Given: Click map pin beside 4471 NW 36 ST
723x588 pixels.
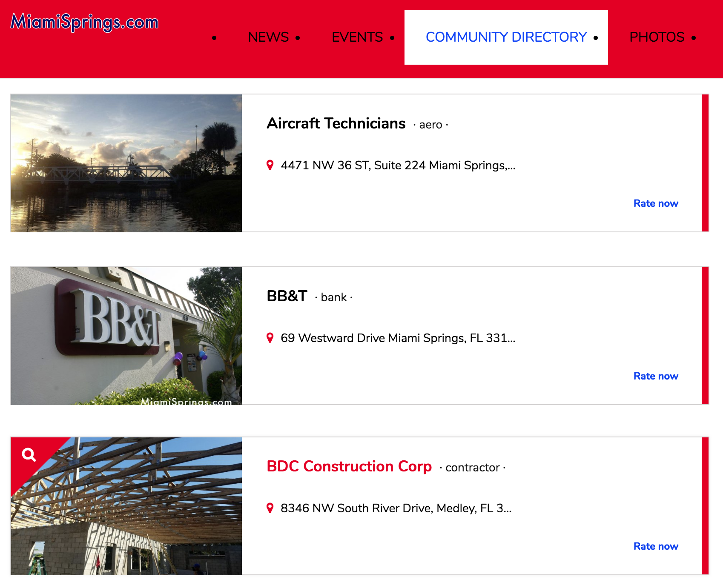Looking at the screenshot, I should (270, 165).
